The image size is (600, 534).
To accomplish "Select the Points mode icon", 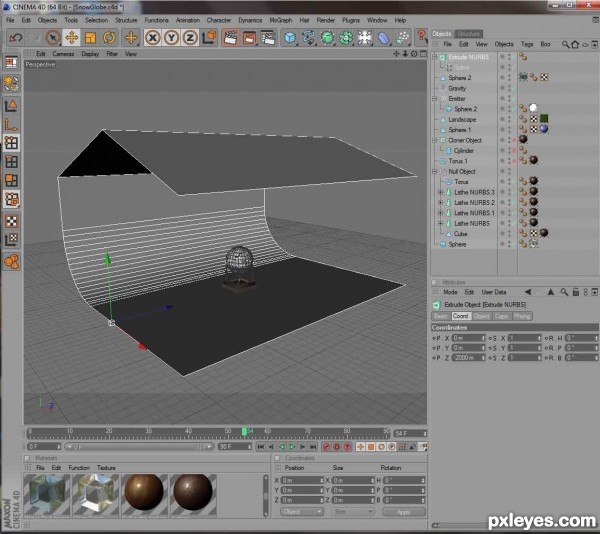I will (x=11, y=143).
